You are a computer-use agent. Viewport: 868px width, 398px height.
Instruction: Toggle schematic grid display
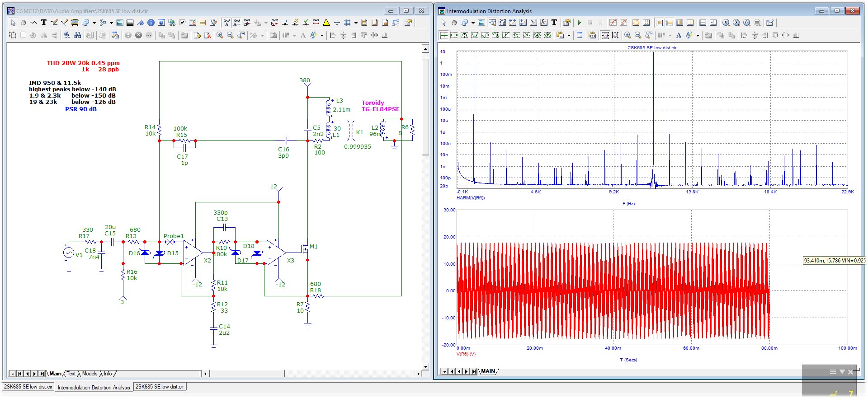[x=347, y=23]
